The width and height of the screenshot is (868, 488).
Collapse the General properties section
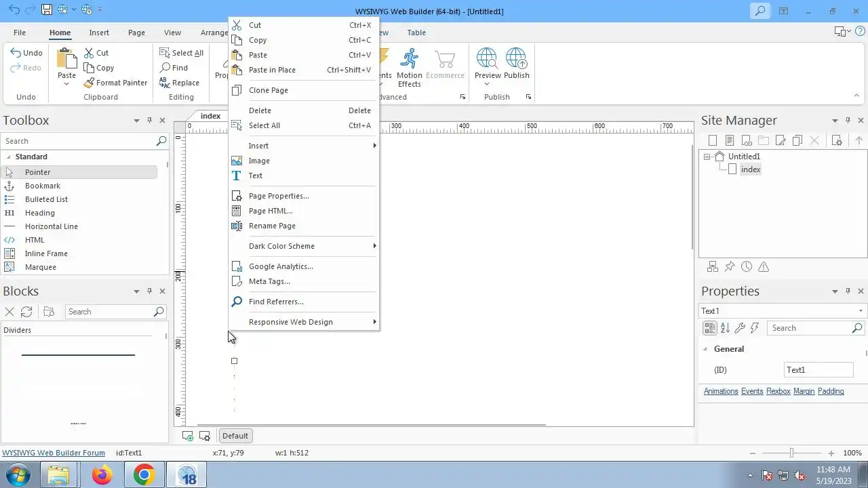tap(705, 349)
